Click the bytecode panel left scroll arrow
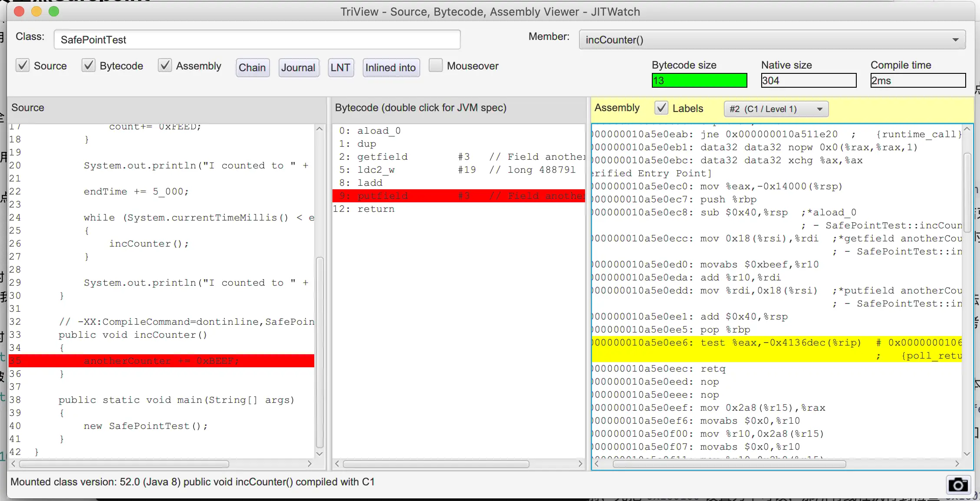Image resolution: width=980 pixels, height=501 pixels. (337, 464)
